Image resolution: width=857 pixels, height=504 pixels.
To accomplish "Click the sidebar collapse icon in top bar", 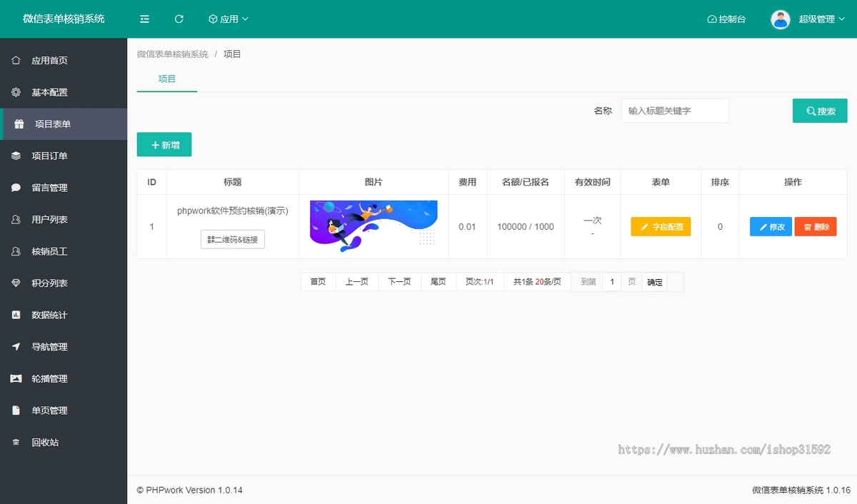I will tap(144, 19).
